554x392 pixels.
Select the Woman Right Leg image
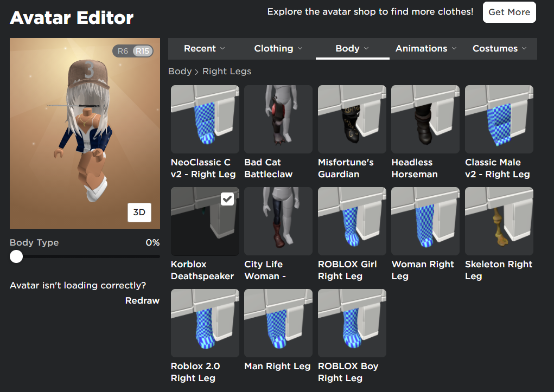click(425, 221)
